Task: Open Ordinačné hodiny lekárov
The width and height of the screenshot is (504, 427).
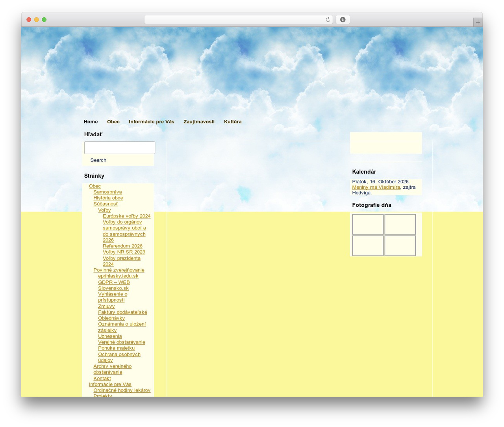Action: [122, 390]
